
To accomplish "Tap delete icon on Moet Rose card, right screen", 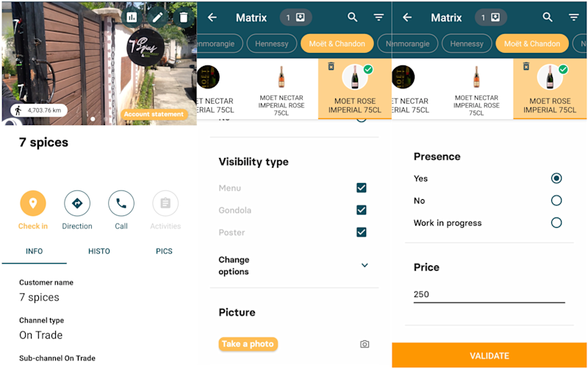I will (x=526, y=66).
